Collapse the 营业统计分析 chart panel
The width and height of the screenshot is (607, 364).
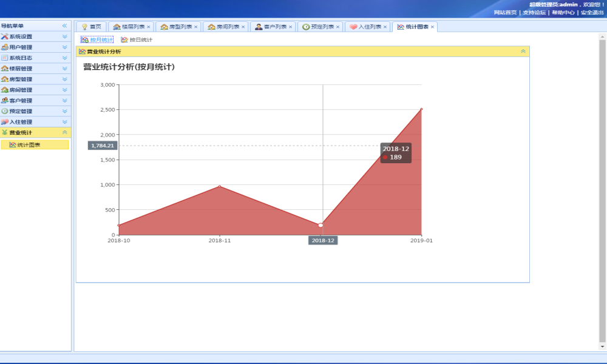click(x=523, y=52)
